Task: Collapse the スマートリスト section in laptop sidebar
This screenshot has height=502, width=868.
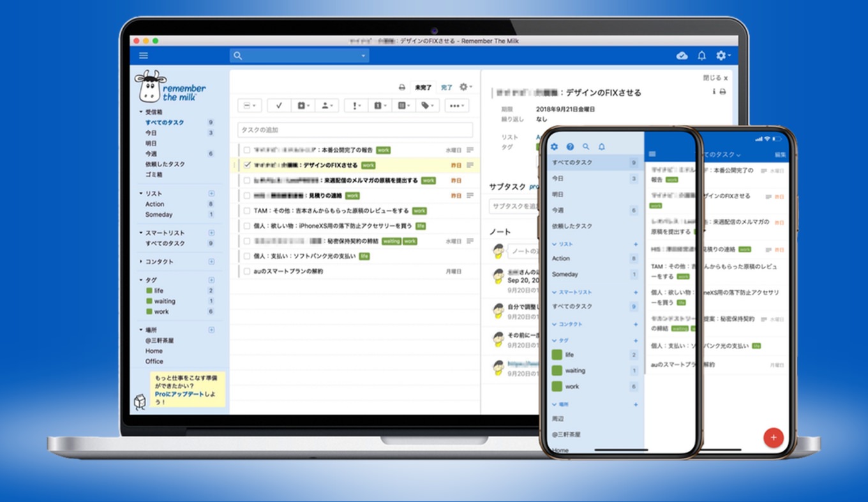Action: (141, 233)
